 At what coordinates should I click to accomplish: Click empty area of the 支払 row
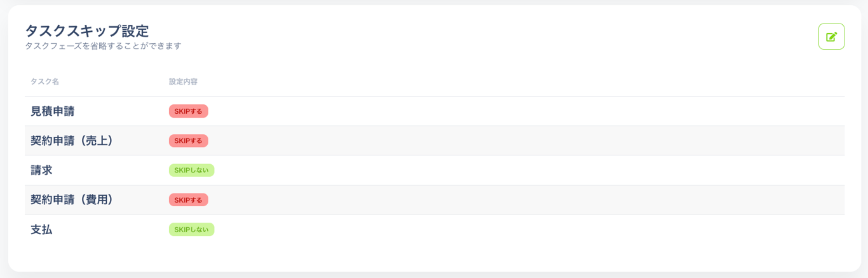pos(508,230)
